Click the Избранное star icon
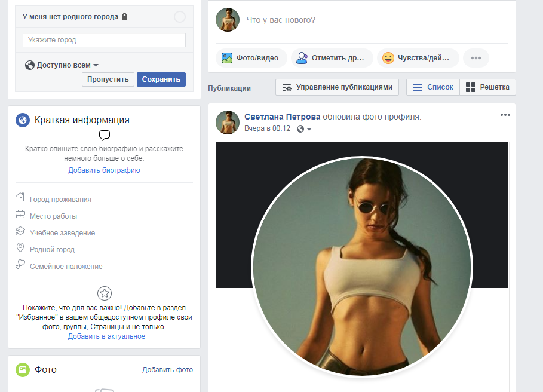This screenshot has height=392, width=543. 105,293
